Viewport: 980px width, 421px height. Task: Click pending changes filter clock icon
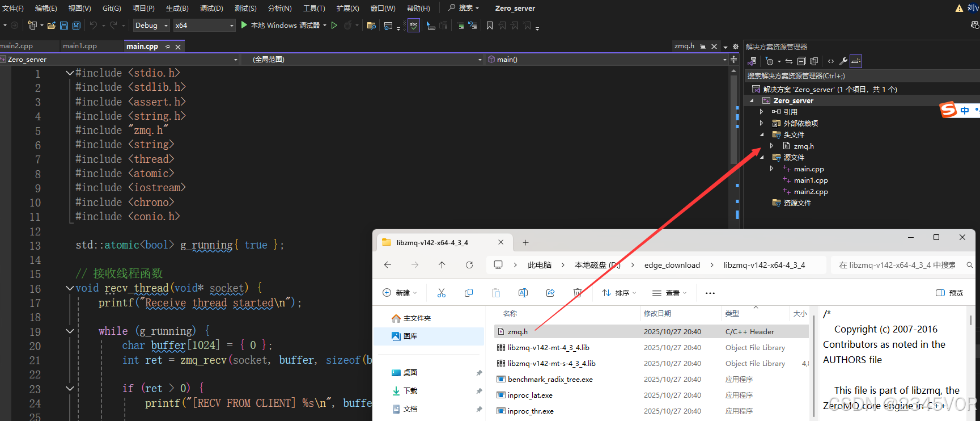pyautogui.click(x=770, y=61)
